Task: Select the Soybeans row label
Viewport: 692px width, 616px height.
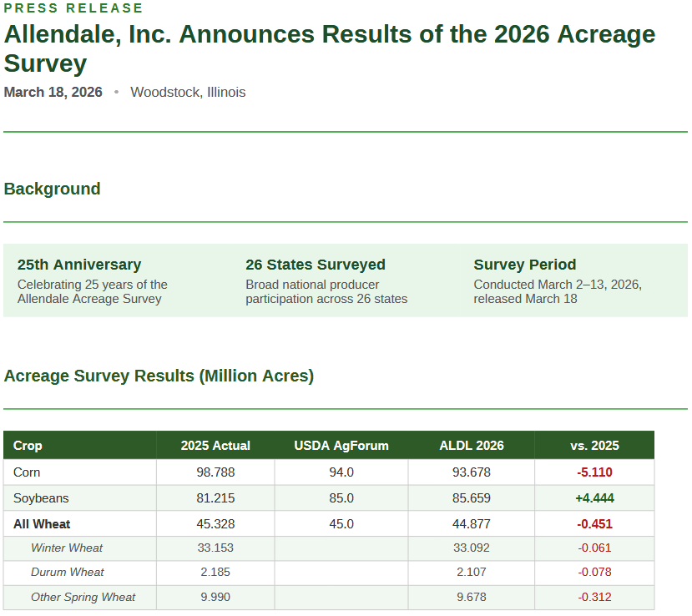Action: [41, 498]
